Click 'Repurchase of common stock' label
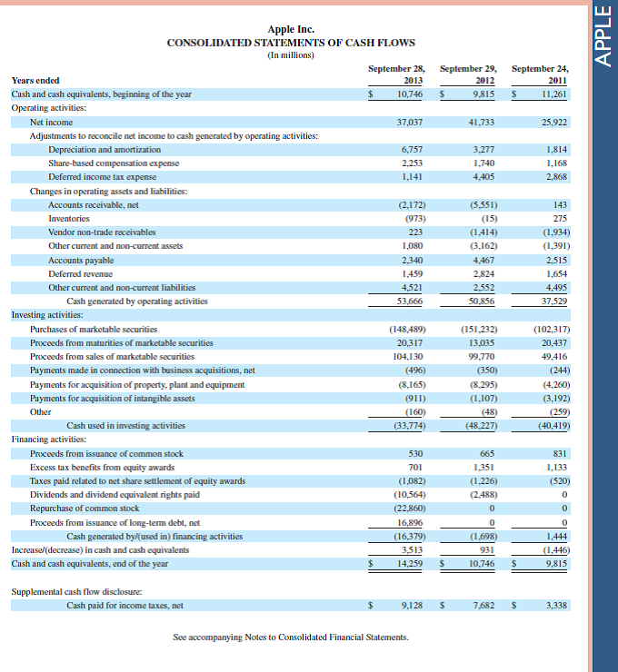 point(85,509)
